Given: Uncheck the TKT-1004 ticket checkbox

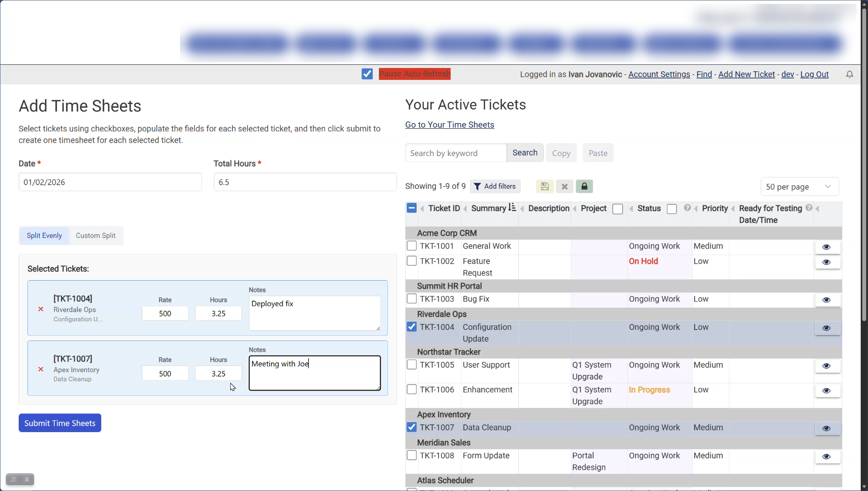Looking at the screenshot, I should tap(412, 327).
